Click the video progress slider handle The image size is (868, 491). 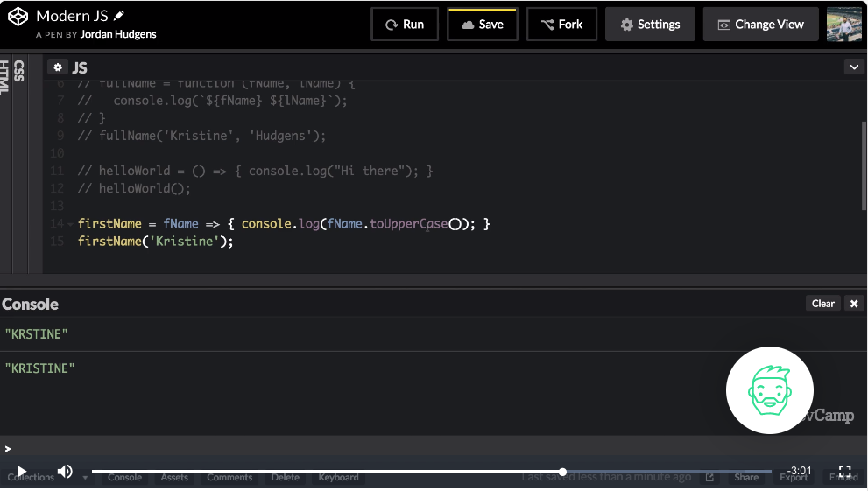[x=562, y=472]
